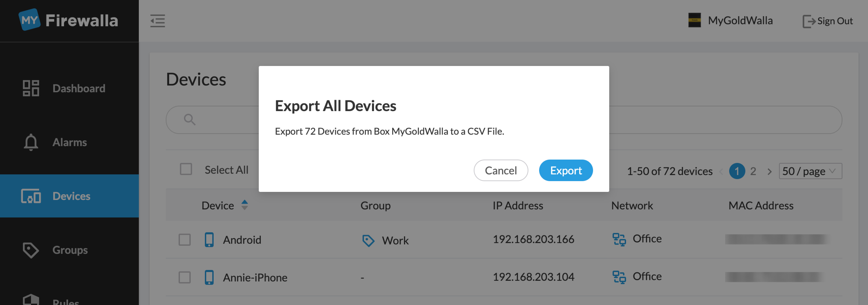
Task: Click the MyGoldWalla box icon
Action: point(695,20)
